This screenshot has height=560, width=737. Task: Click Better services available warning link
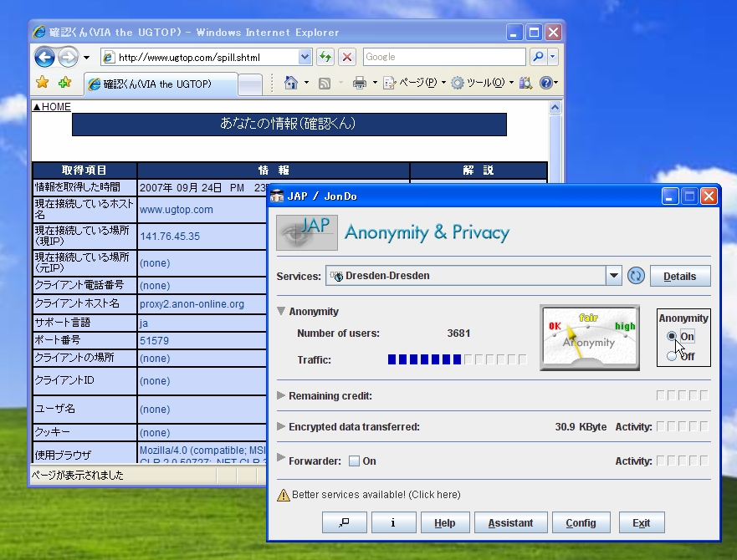tap(376, 494)
